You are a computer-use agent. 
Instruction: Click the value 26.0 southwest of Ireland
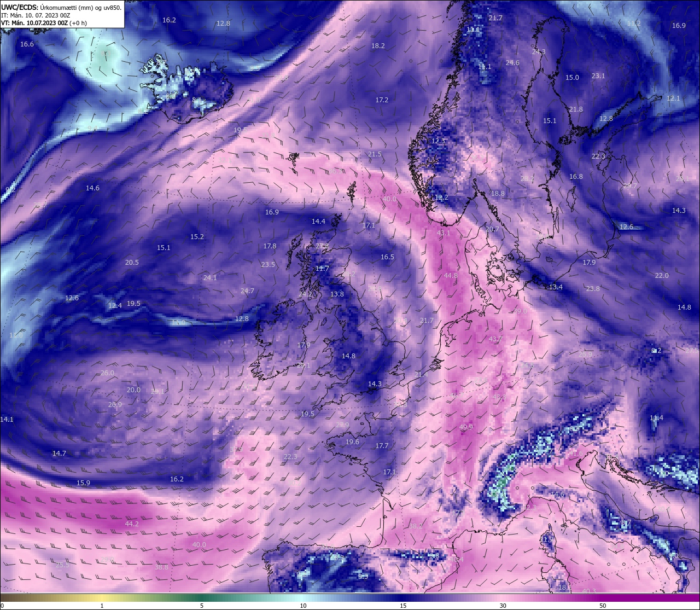pos(107,373)
